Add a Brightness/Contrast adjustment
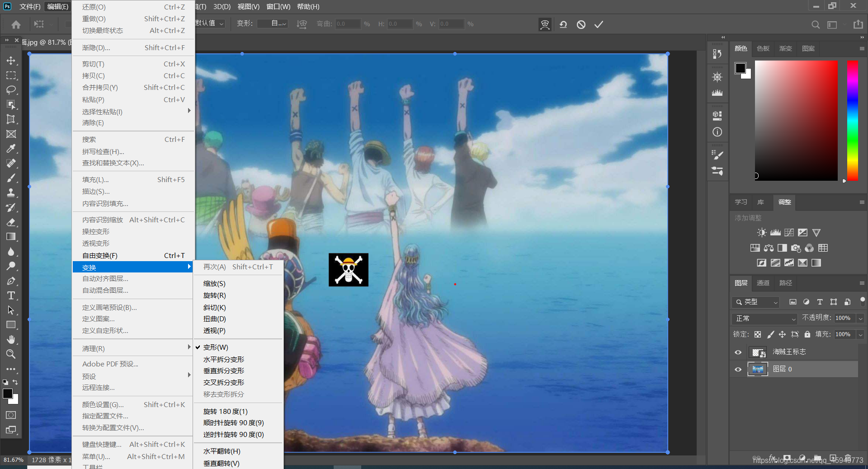This screenshot has height=469, width=868. (x=762, y=233)
